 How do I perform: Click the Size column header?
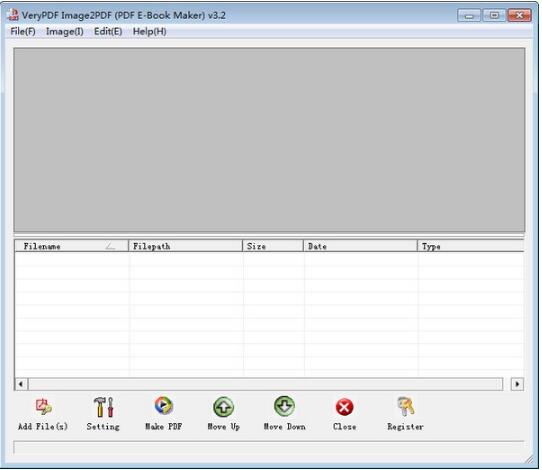click(x=273, y=246)
